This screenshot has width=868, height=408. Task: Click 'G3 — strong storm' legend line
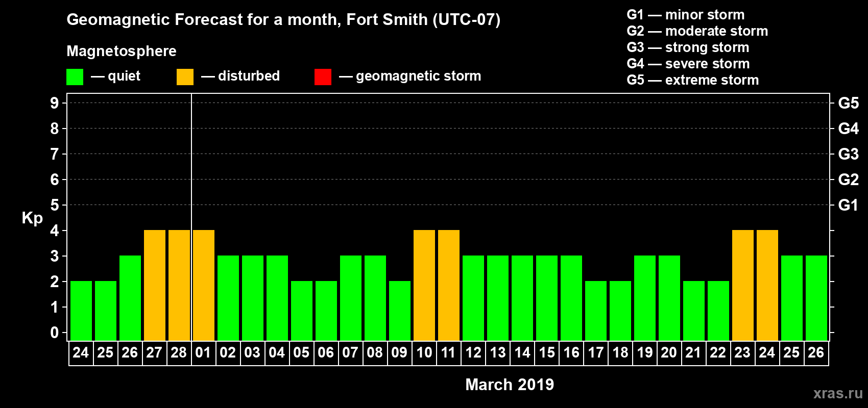[x=688, y=47]
